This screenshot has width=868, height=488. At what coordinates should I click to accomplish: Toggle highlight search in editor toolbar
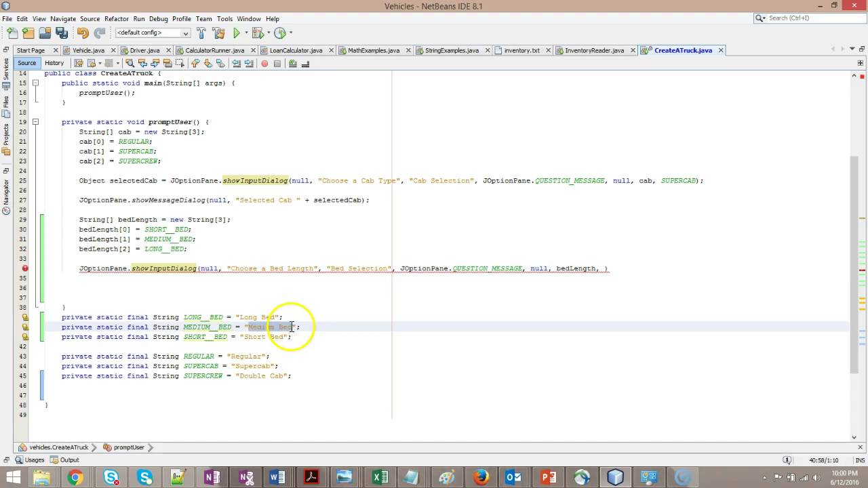(x=167, y=63)
